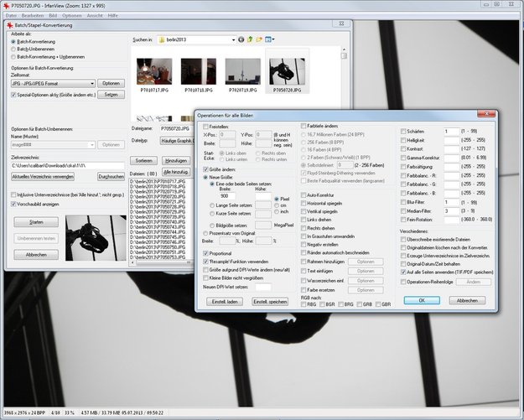
Task: Enable In Graustufen umwandeln checkbox
Action: (x=304, y=236)
